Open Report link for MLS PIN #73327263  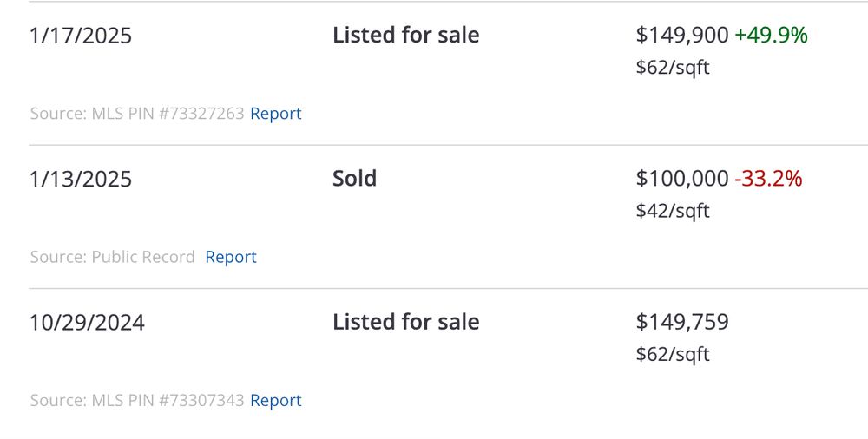(276, 114)
